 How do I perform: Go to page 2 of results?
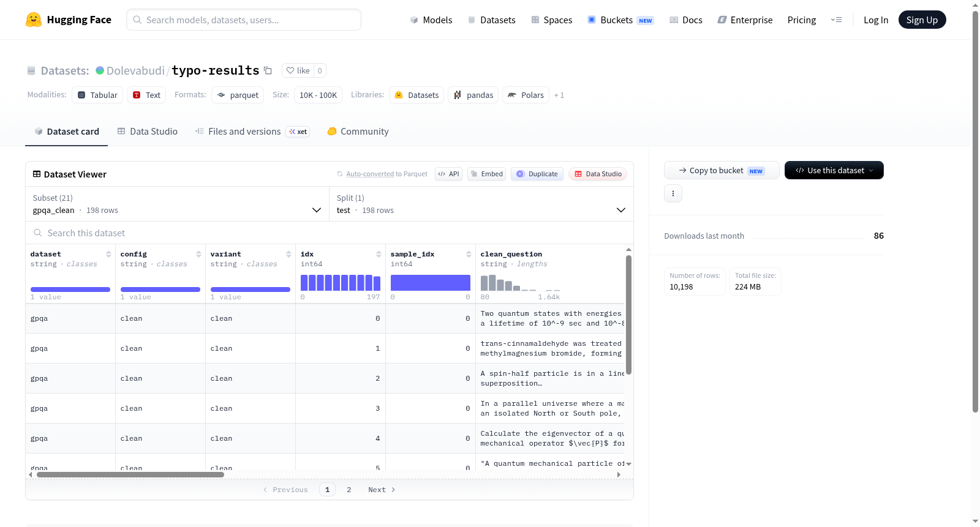[349, 490]
